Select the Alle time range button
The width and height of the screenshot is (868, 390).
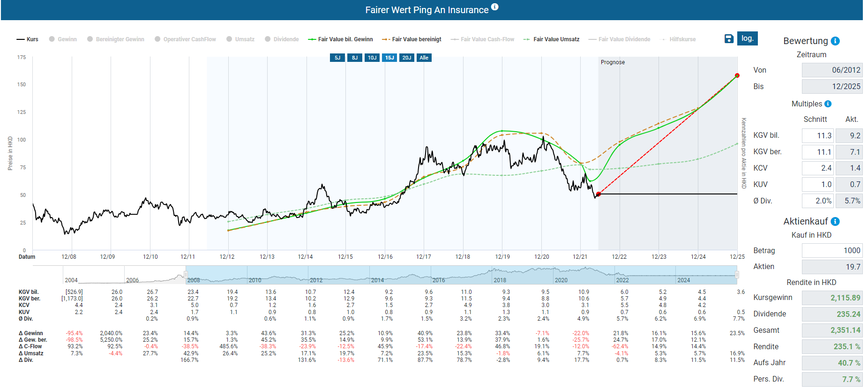tap(424, 58)
